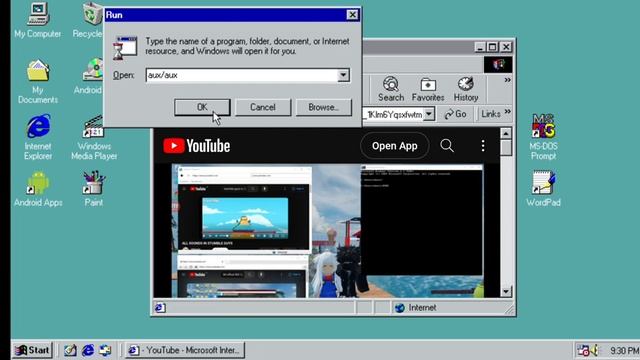Image resolution: width=640 pixels, height=360 pixels.
Task: Expand the address bar dropdown in Internet Explorer
Action: click(x=429, y=114)
